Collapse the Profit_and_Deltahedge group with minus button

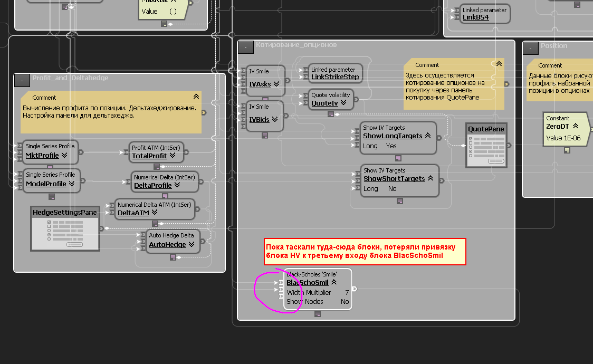pyautogui.click(x=22, y=81)
